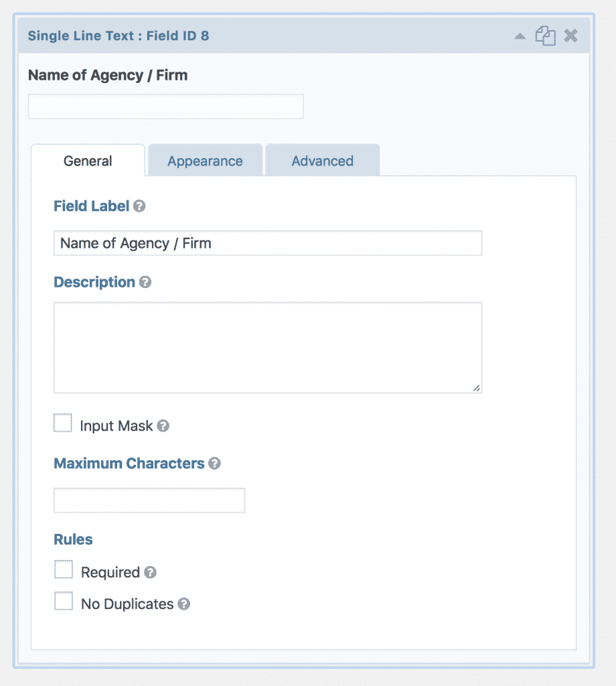This screenshot has width=616, height=686.
Task: Show help tooltip next to Input Mask
Action: click(x=163, y=425)
